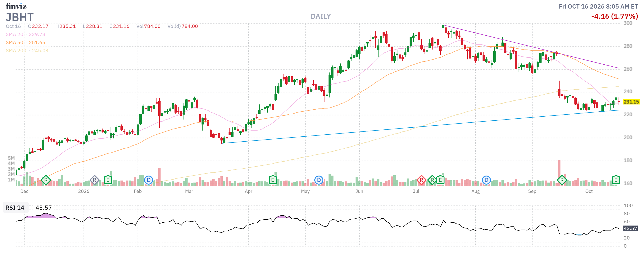Click the 43.57 value next to RSI 14

tap(43, 208)
